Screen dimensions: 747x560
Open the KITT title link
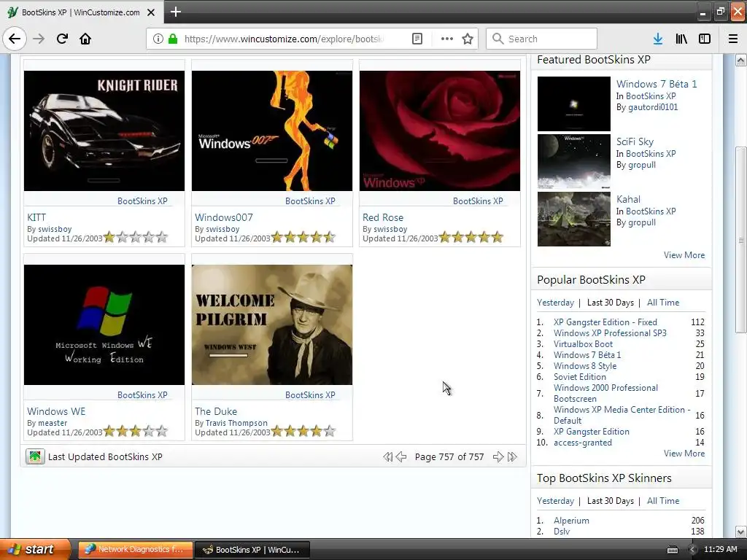pyautogui.click(x=36, y=217)
